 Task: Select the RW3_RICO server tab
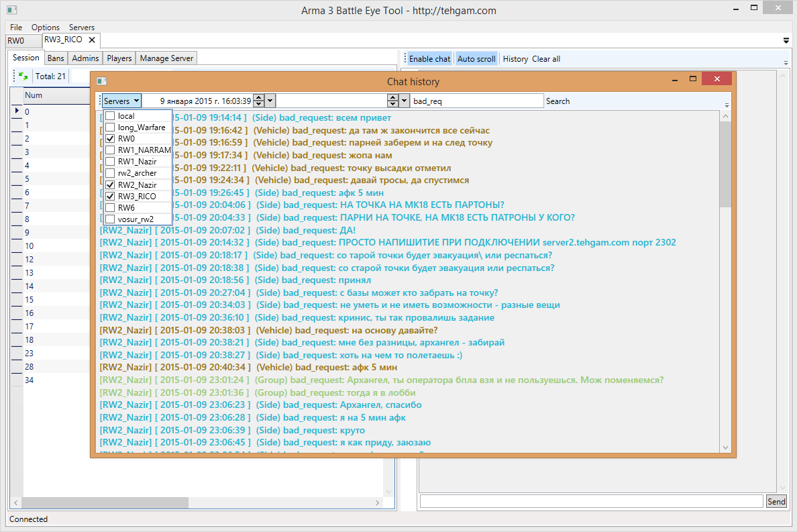pos(63,40)
